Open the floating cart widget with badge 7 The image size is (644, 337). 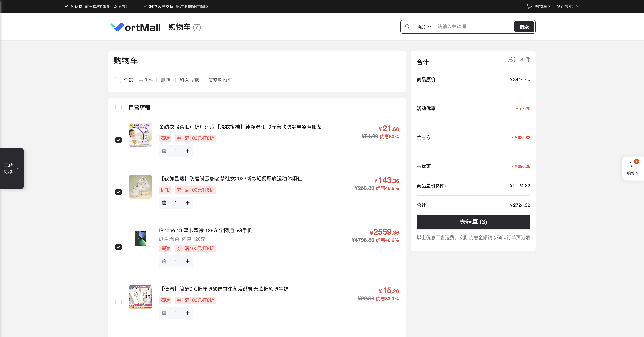633,168
